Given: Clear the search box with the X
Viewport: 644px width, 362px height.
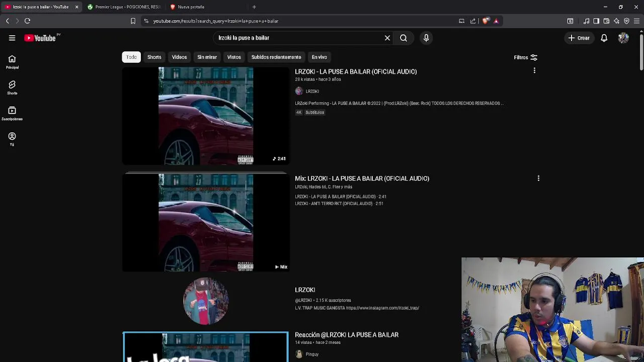Looking at the screenshot, I should click(387, 38).
